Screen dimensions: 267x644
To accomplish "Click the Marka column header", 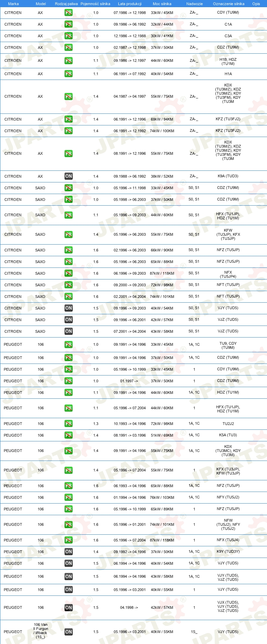I will click(x=13, y=4).
